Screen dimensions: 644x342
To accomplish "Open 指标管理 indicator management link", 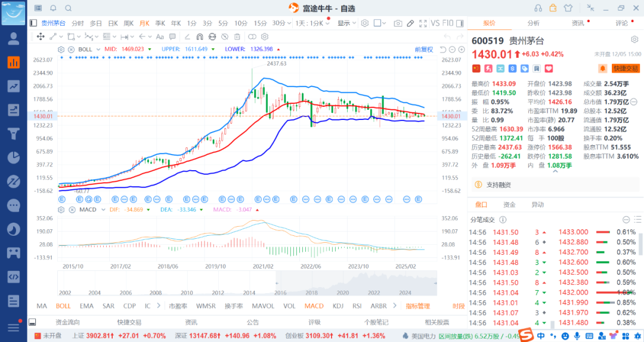I will (418, 306).
